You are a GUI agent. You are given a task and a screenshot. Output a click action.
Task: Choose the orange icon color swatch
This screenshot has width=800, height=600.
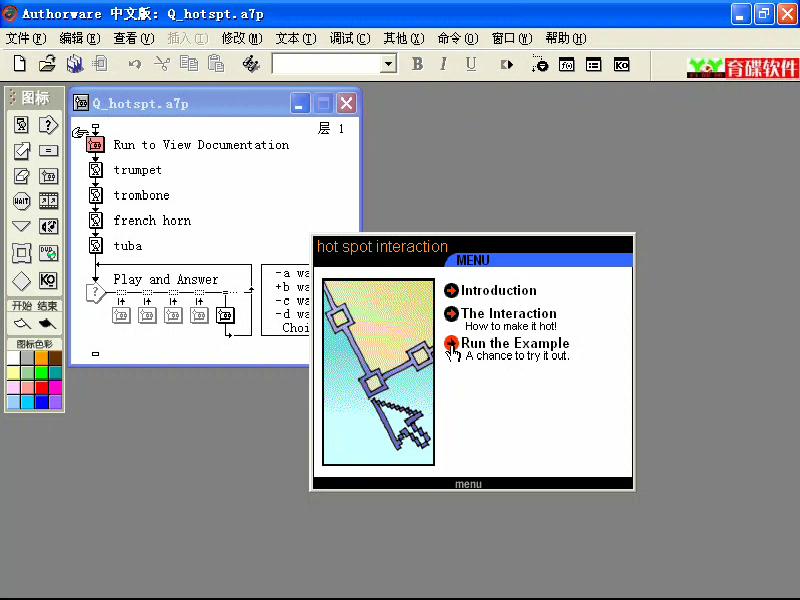(x=41, y=358)
